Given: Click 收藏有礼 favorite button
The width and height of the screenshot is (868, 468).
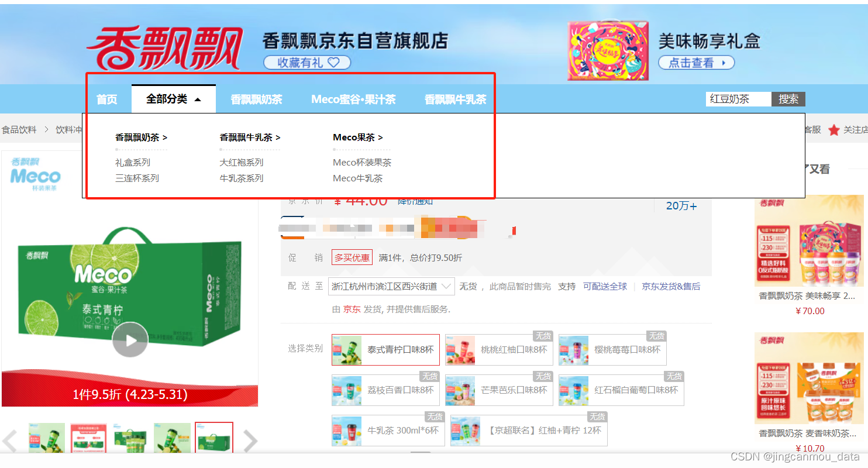Looking at the screenshot, I should point(307,63).
